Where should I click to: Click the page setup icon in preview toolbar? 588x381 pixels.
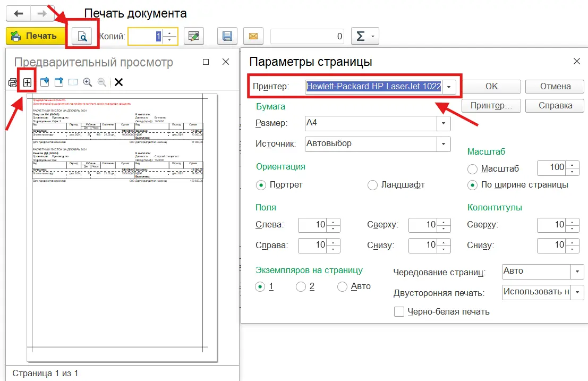(x=27, y=82)
